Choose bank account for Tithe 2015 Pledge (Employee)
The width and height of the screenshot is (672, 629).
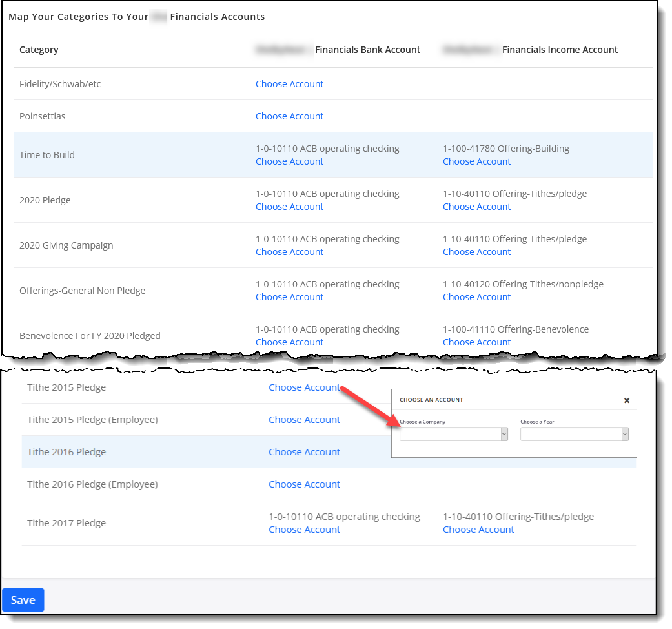click(304, 420)
